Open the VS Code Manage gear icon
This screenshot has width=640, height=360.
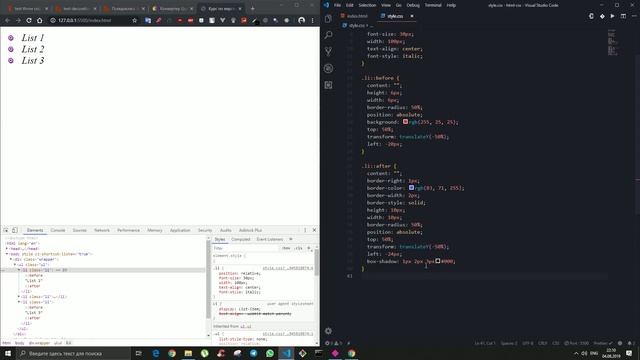click(329, 331)
